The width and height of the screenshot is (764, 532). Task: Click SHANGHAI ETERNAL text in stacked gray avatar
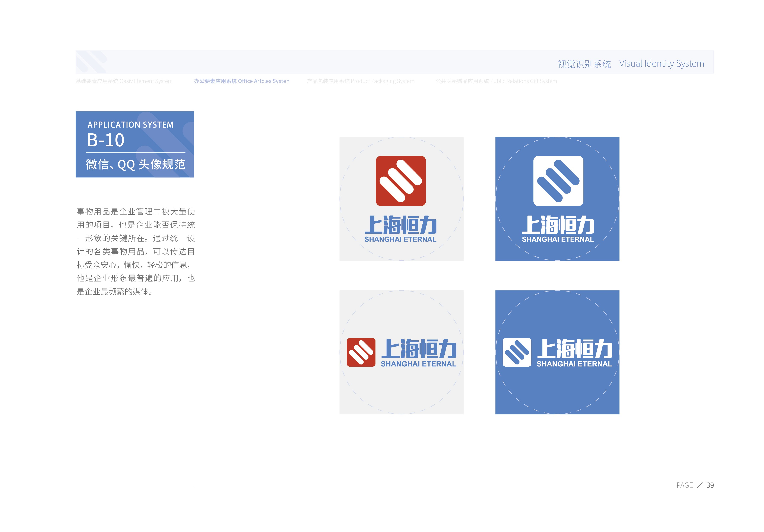coord(400,239)
